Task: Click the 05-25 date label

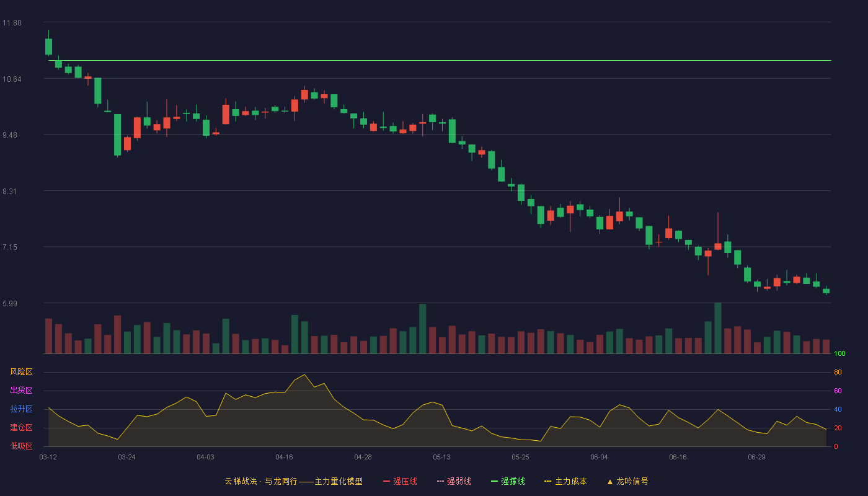Action: (x=520, y=457)
